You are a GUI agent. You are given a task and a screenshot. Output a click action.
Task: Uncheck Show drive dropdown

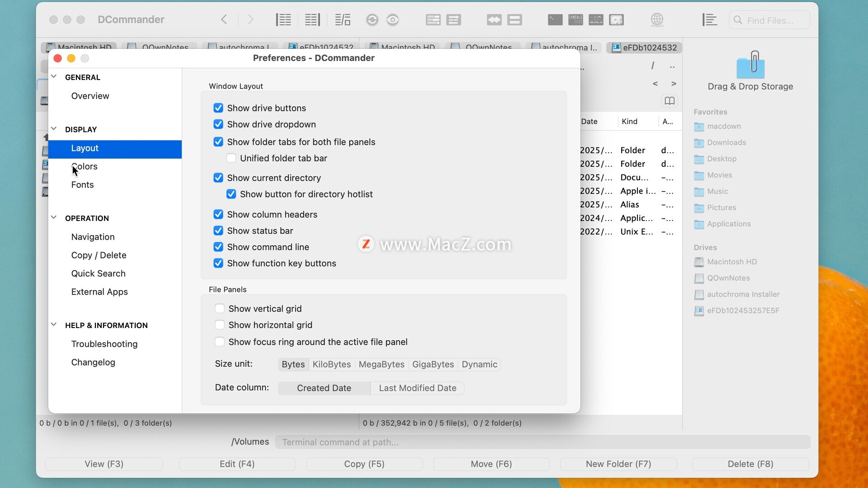[218, 124]
